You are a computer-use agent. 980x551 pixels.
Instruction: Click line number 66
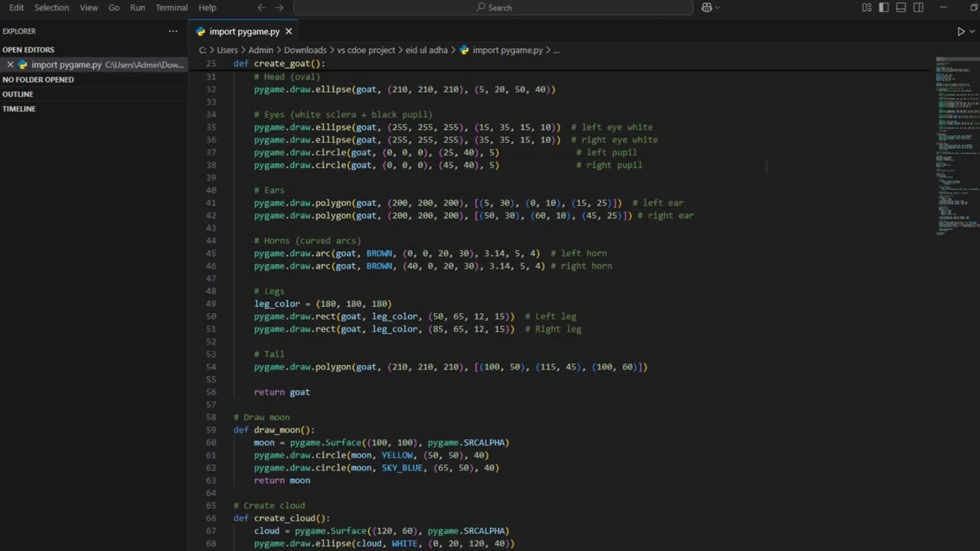[211, 518]
